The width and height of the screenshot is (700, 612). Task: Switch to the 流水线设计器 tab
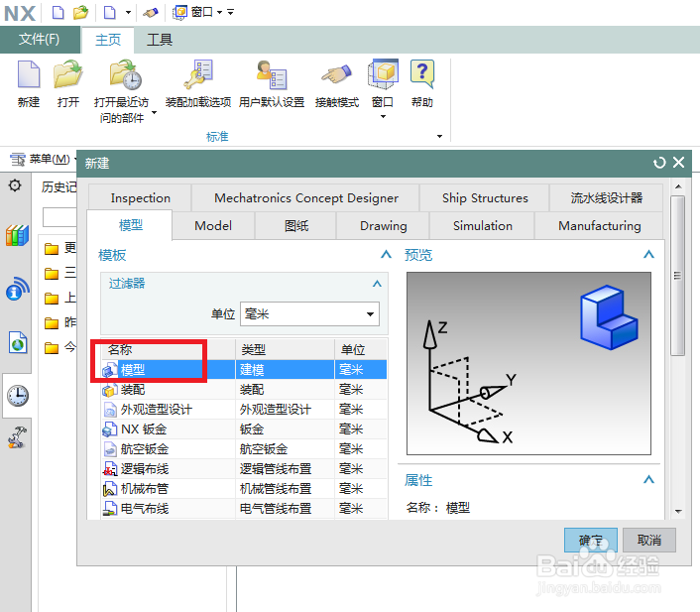click(606, 198)
